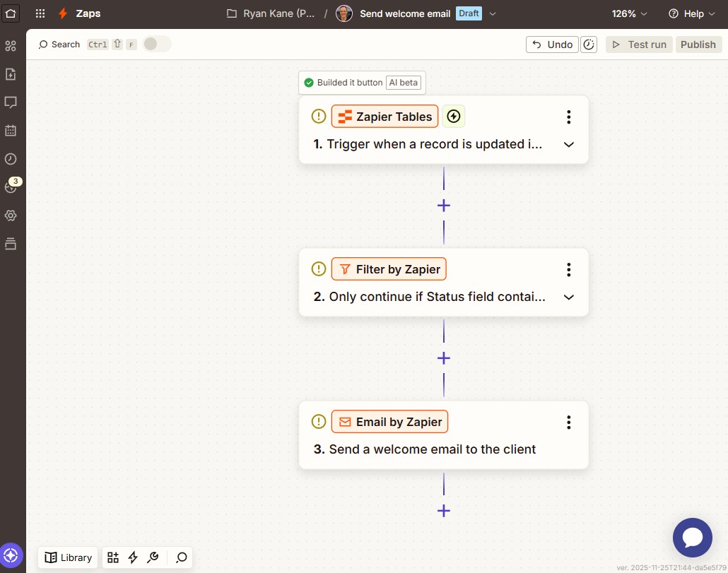Expand the Zapier Tables trigger step details
This screenshot has width=728, height=573.
point(568,144)
